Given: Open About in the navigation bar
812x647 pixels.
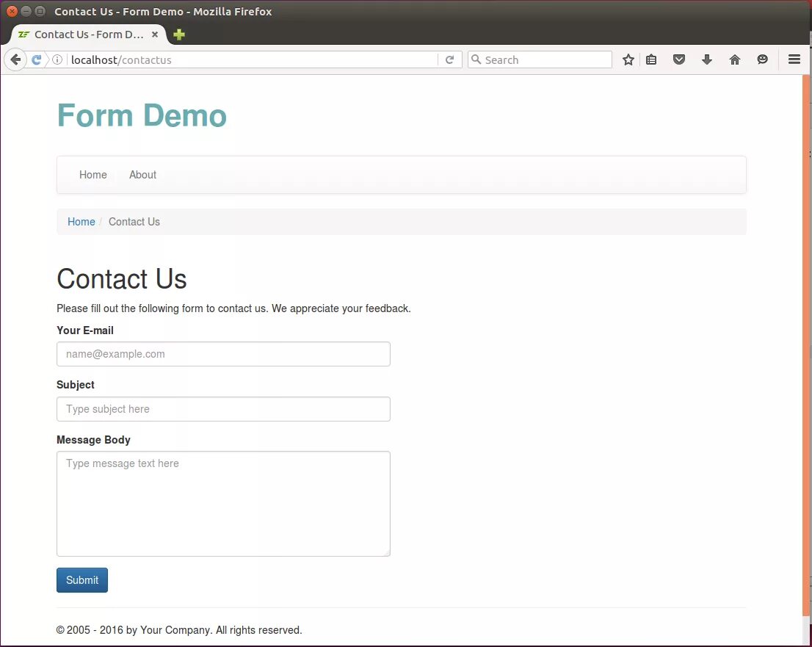Looking at the screenshot, I should [143, 175].
